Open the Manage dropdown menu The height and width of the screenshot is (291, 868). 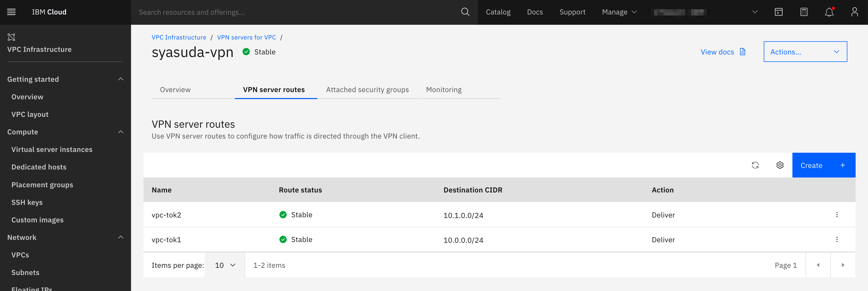(619, 12)
